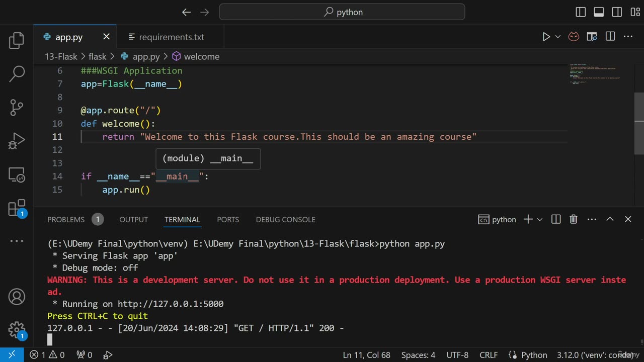The image size is (644, 362).
Task: Switch to the app.py editor tab
Action: [69, 37]
